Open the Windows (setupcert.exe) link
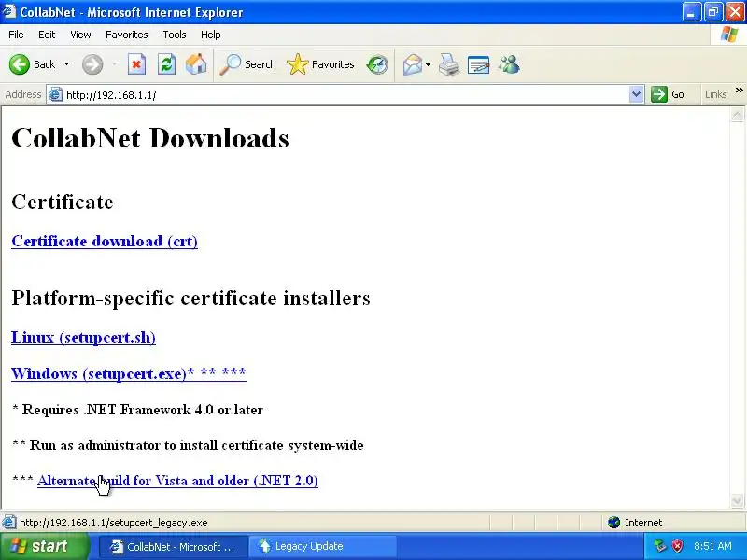Screen dimensions: 747x560 129,373
